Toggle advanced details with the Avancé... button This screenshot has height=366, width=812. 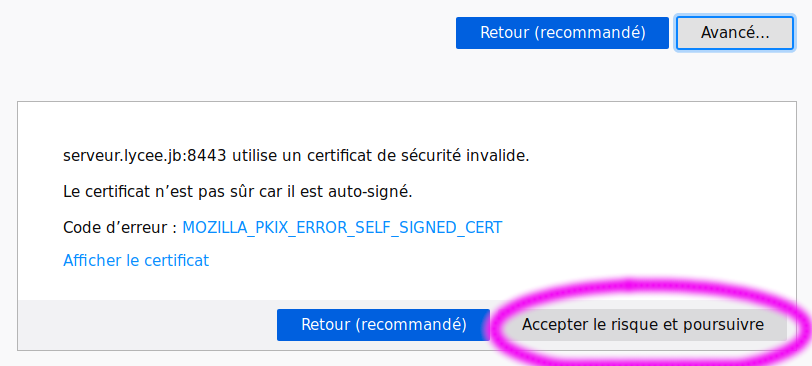coord(735,33)
